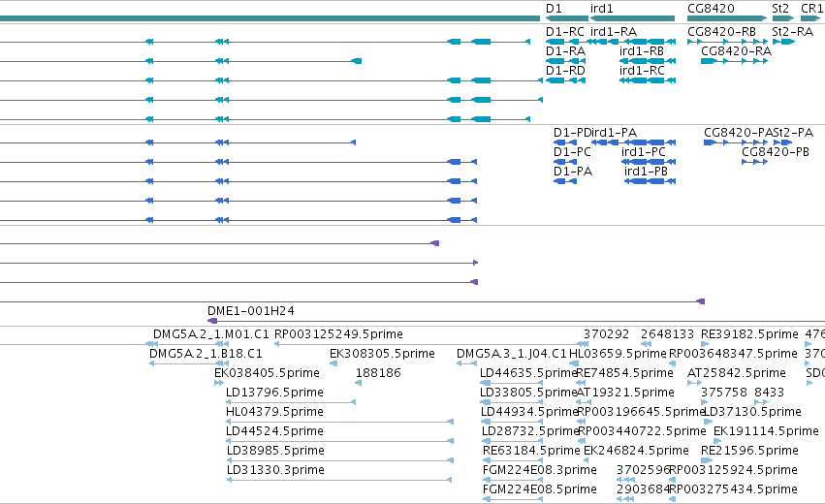Image resolution: width=825 pixels, height=504 pixels.
Task: Select EST LD38985.5prime
Action: tap(275, 451)
